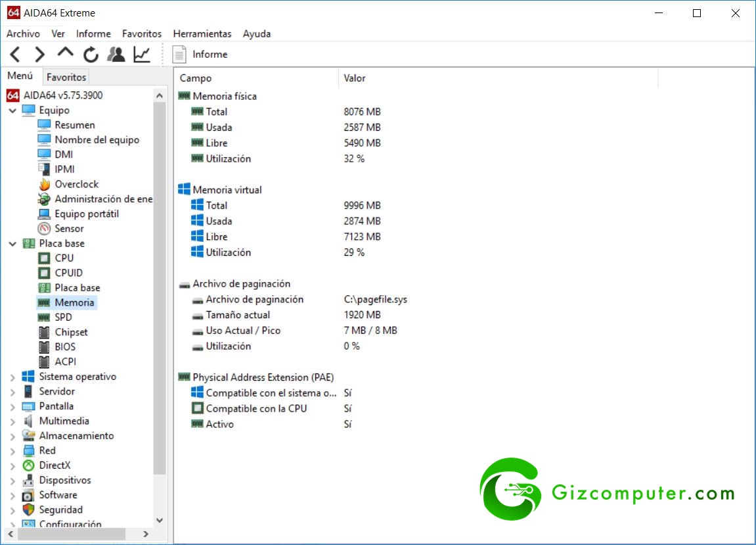Click the Multimedia speaker icon
756x545 pixels.
click(28, 421)
